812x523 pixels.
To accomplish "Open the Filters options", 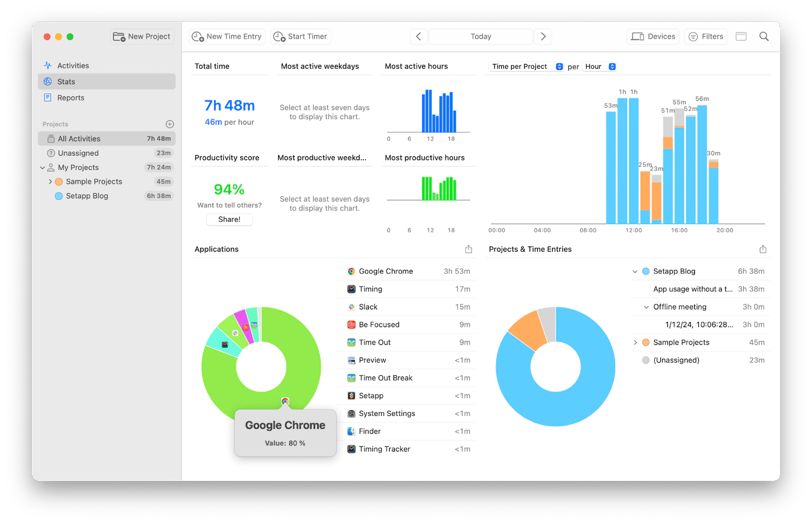I will tap(705, 36).
